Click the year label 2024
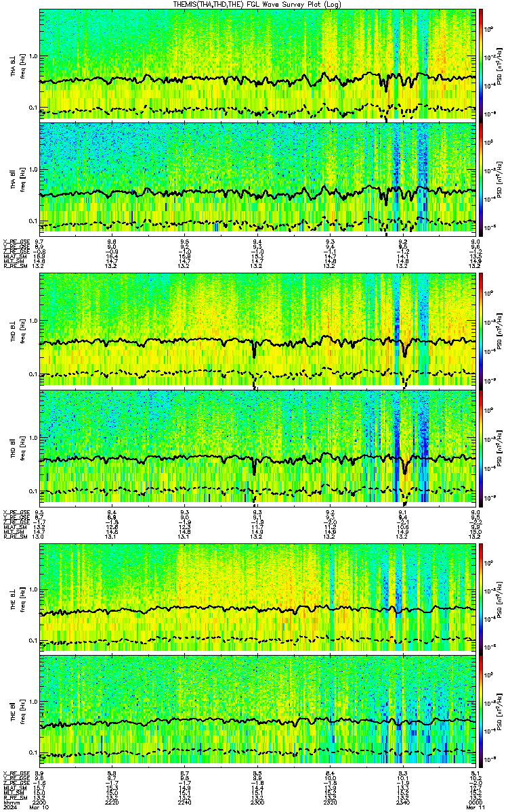The width and height of the screenshot is (508, 812). (x=9, y=807)
